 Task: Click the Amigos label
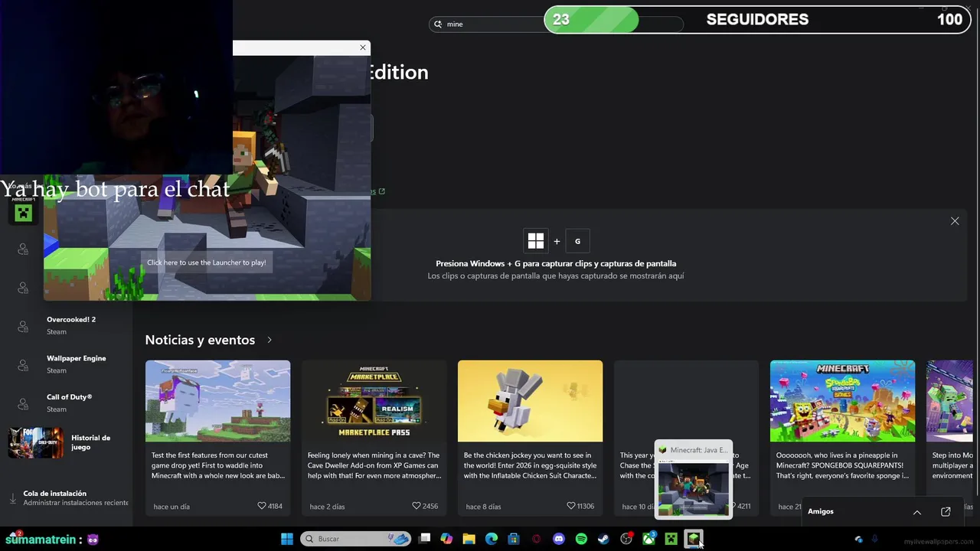coord(820,511)
